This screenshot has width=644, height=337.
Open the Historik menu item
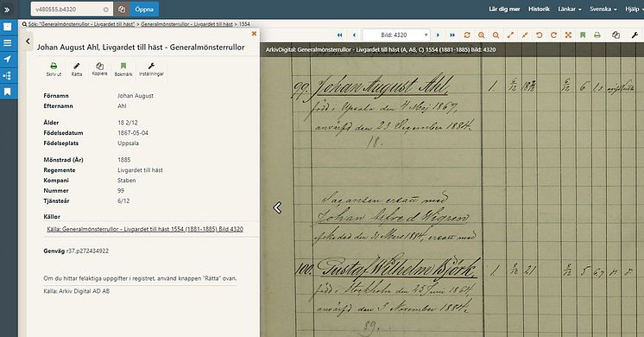tap(539, 9)
